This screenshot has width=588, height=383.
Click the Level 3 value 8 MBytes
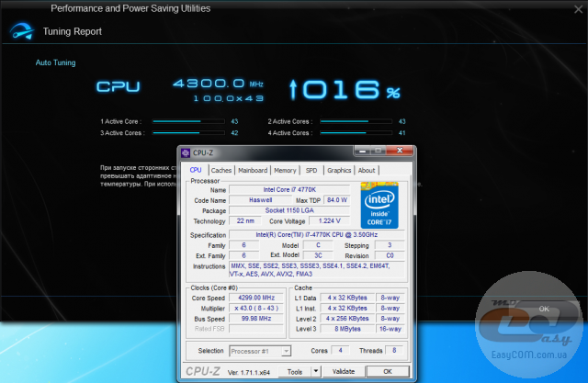click(347, 329)
